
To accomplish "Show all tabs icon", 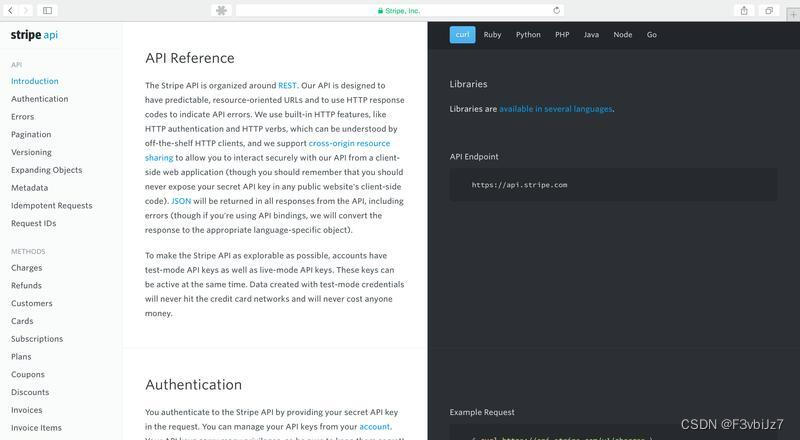I will (769, 10).
